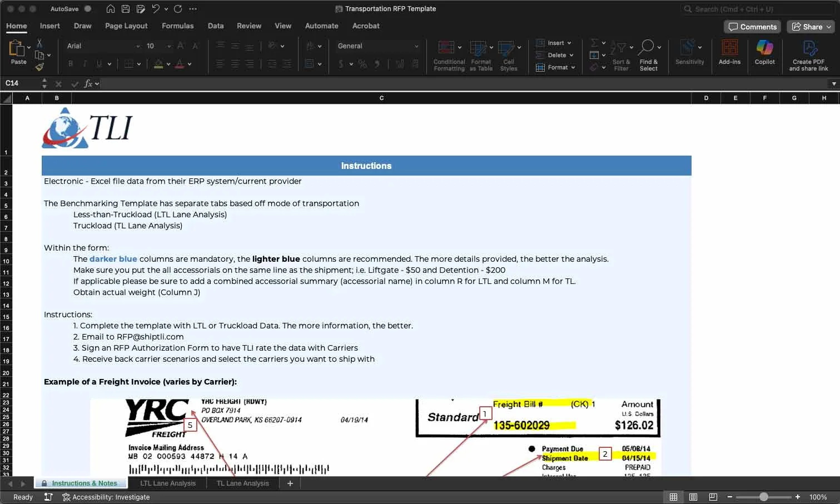Open the Conditional Formatting gallery

point(449,55)
